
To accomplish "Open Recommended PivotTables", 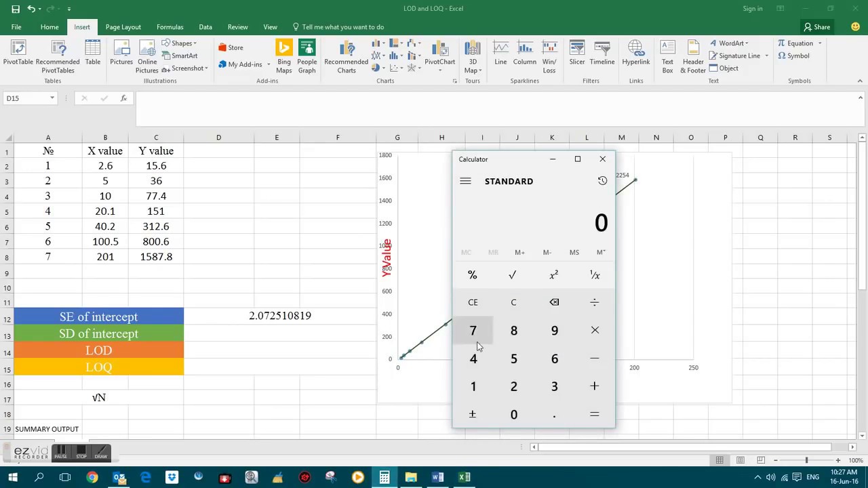I will point(58,57).
